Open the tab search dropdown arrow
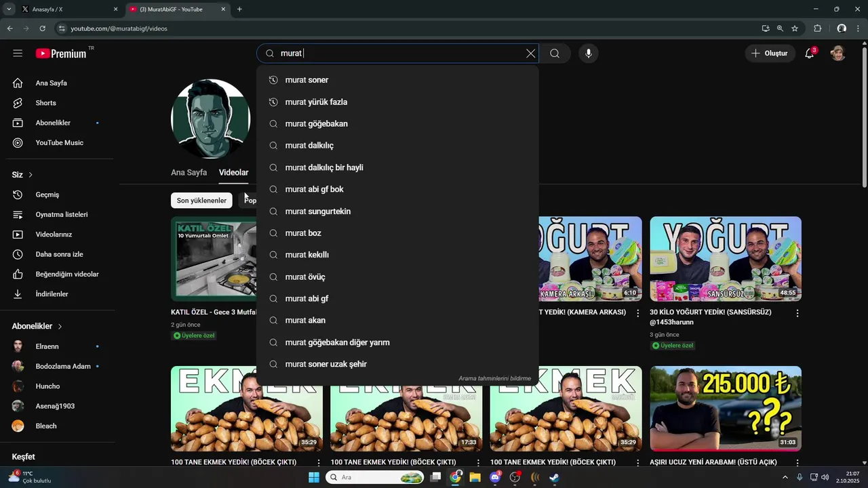 click(9, 9)
